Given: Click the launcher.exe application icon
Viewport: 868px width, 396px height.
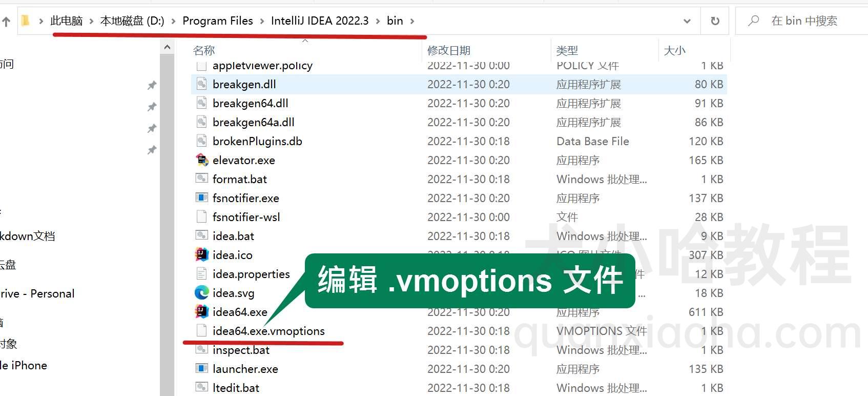Looking at the screenshot, I should click(202, 369).
